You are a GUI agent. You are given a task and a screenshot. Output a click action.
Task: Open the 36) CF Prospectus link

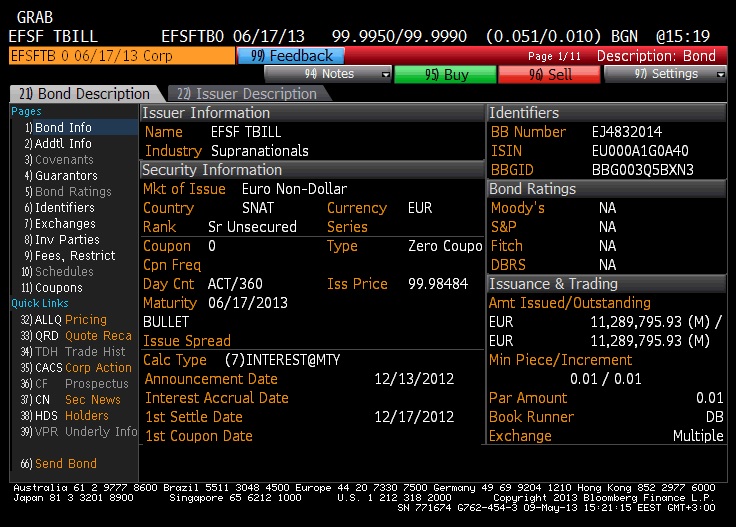coord(74,383)
